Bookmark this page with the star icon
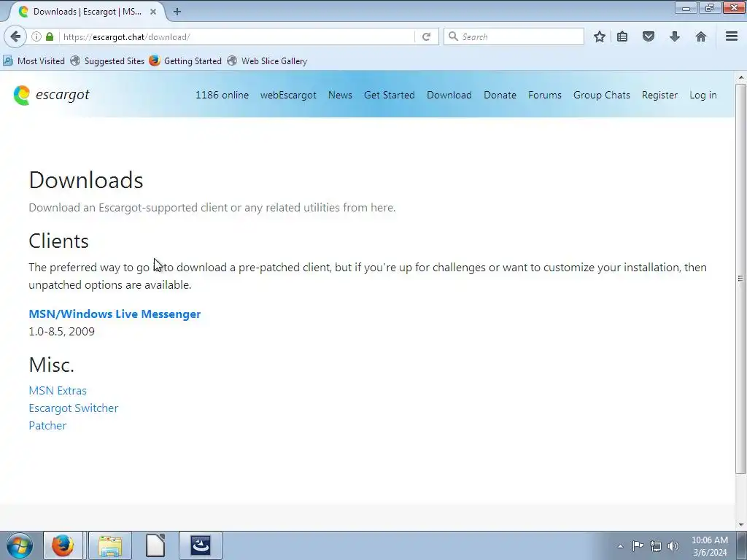Image resolution: width=747 pixels, height=560 pixels. pos(600,36)
